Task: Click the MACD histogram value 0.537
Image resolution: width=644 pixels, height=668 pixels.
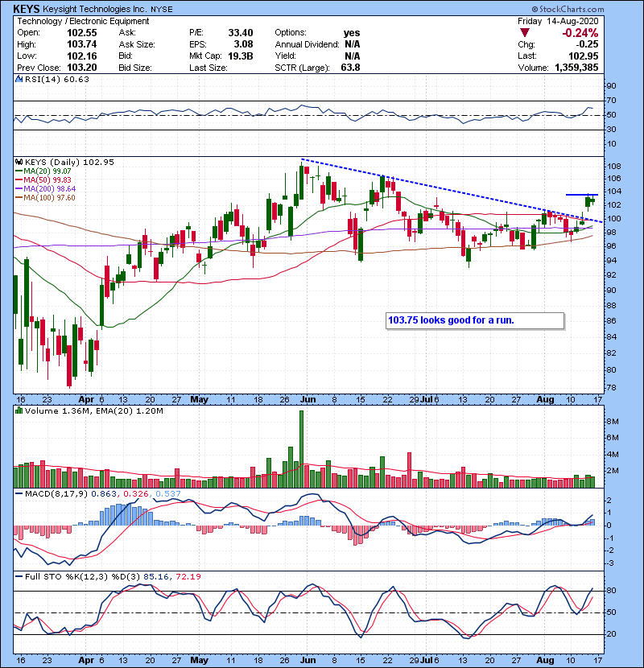Action: pos(168,494)
